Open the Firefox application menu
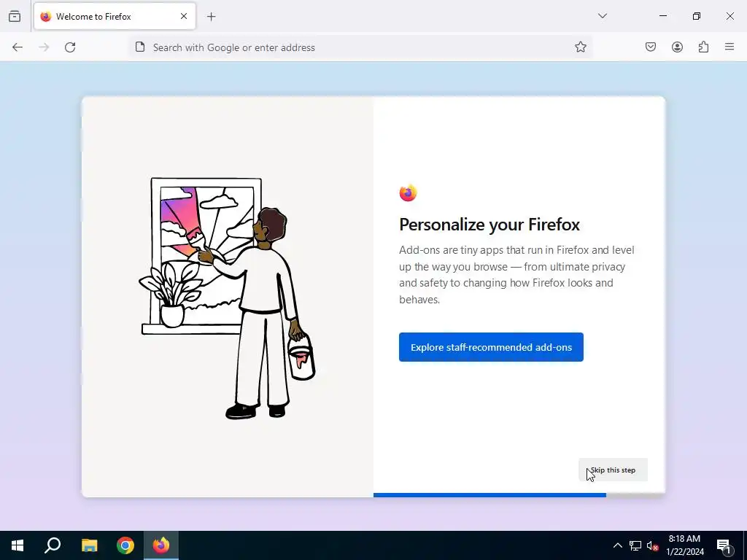747x560 pixels. point(729,47)
